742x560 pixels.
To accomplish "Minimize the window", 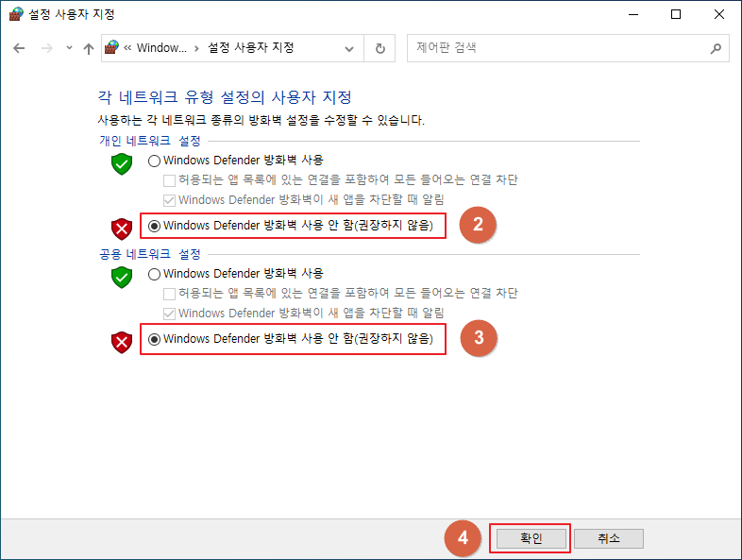I will pos(633,14).
